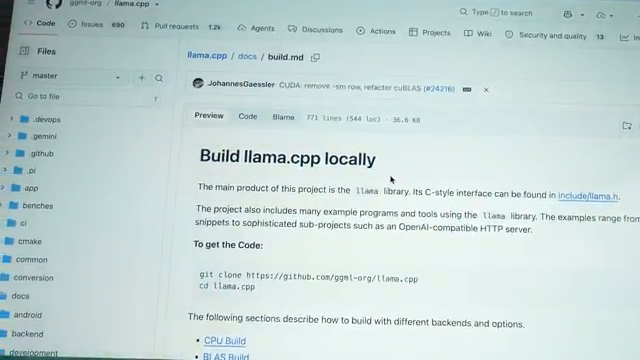The width and height of the screenshot is (640, 360).
Task: Toggle the Files side panel icon
Action: (x=24, y=51)
